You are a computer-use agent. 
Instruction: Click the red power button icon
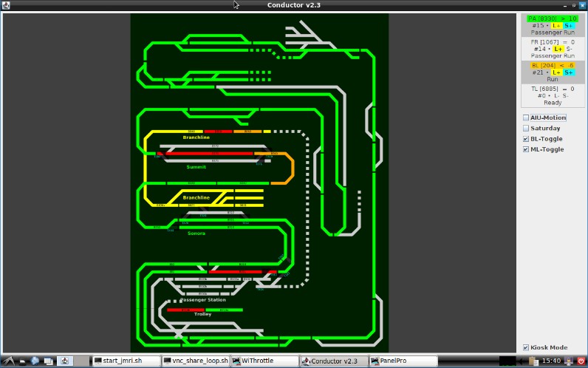pos(580,361)
